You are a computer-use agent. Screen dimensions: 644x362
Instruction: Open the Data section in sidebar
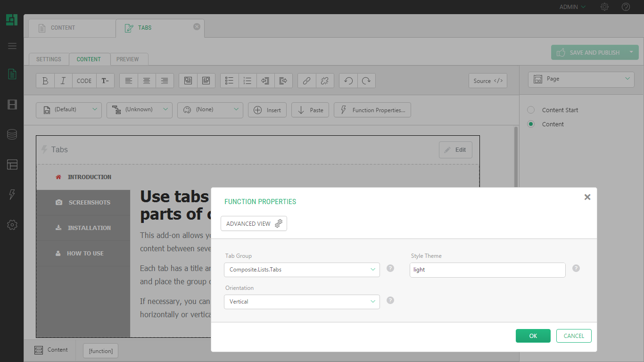(12, 134)
